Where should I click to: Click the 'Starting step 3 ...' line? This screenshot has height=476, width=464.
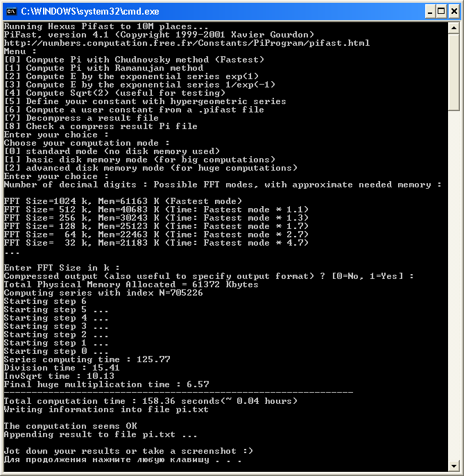pos(56,326)
